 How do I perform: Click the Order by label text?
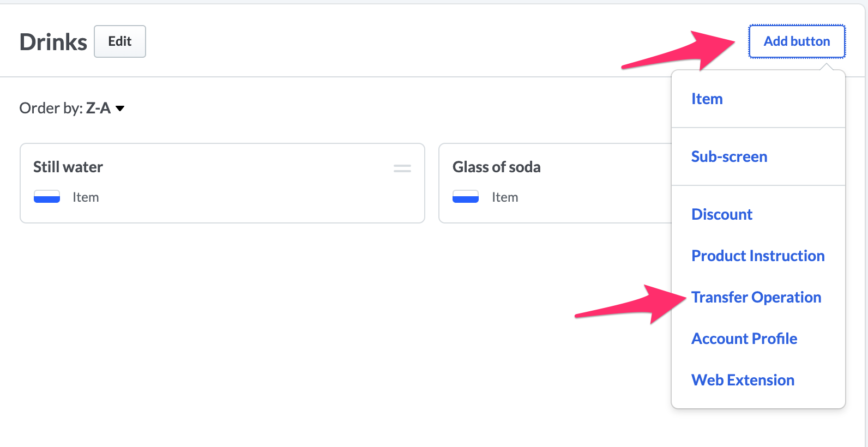tap(51, 108)
